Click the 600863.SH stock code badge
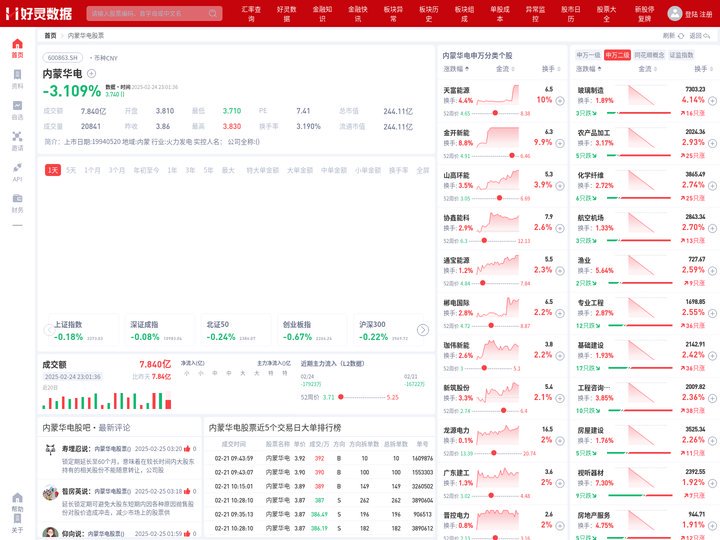This screenshot has height=540, width=720. [x=63, y=58]
